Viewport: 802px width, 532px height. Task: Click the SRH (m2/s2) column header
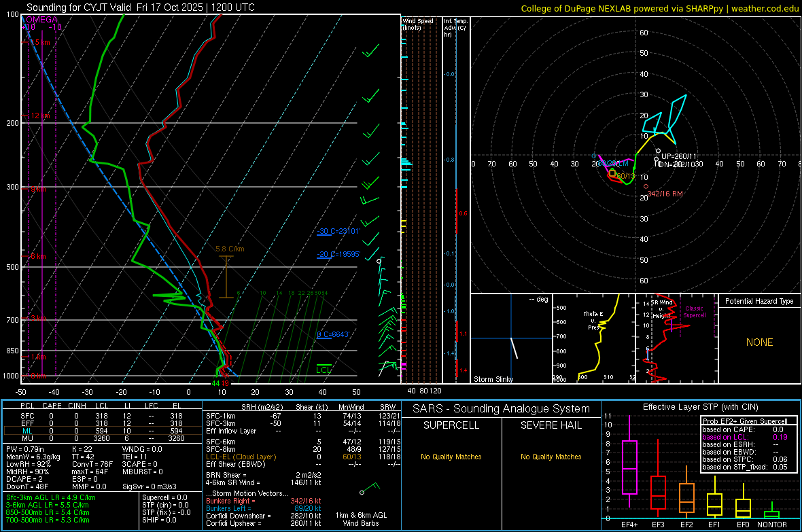click(262, 407)
